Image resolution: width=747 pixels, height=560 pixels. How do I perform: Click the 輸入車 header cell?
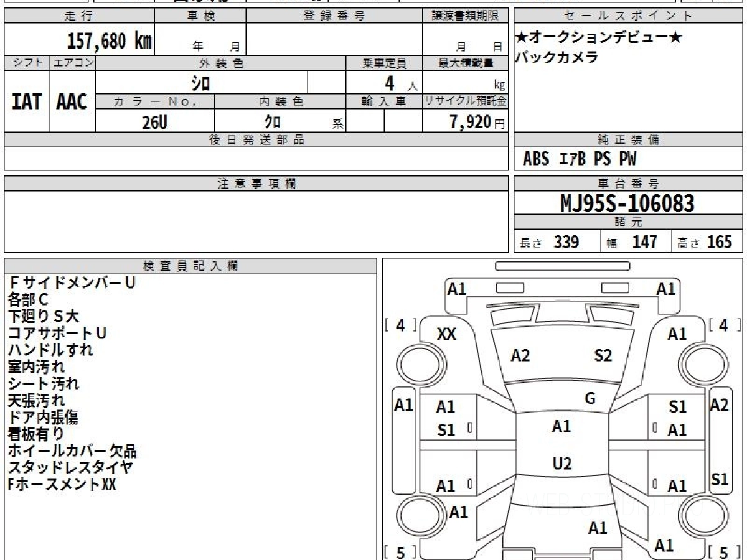coord(384,101)
